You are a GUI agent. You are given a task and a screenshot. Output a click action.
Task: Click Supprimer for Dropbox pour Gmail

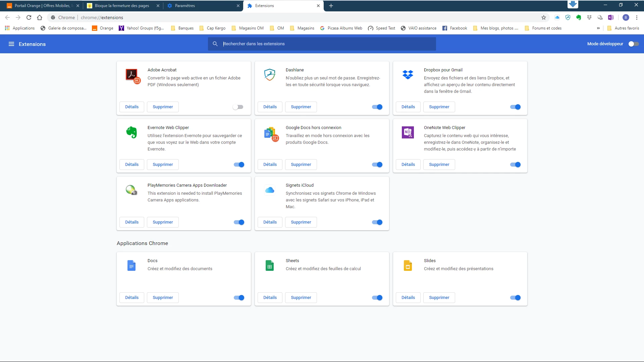pos(439,107)
